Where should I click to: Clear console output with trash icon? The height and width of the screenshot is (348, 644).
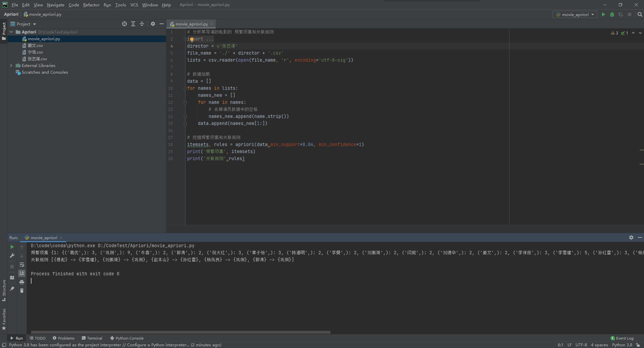point(22,290)
